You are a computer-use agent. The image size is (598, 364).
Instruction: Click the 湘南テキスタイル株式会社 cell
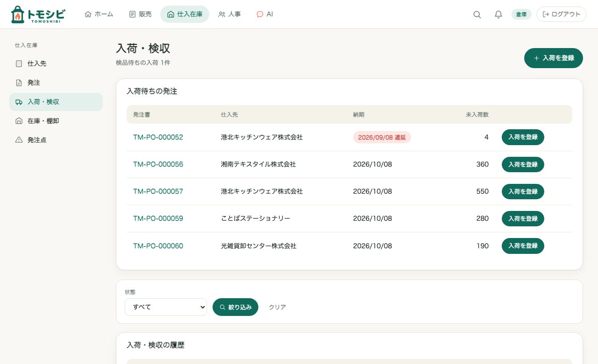258,164
